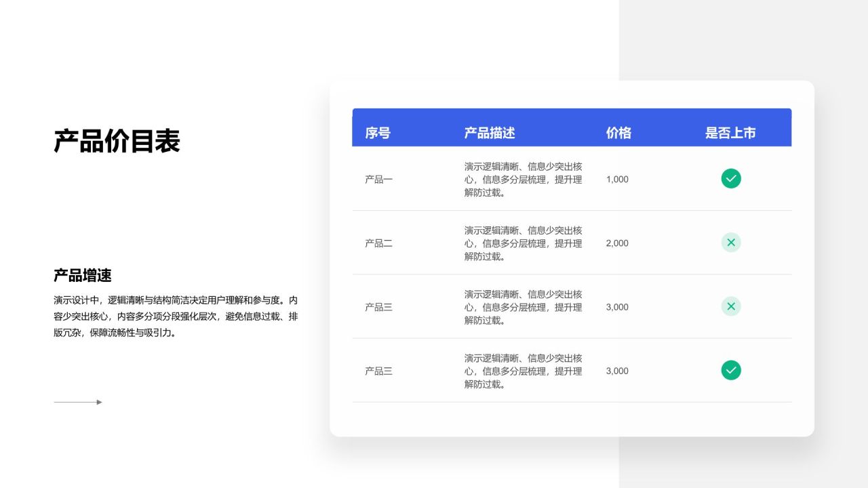Click the white table card container
The image size is (868, 488).
572,420
